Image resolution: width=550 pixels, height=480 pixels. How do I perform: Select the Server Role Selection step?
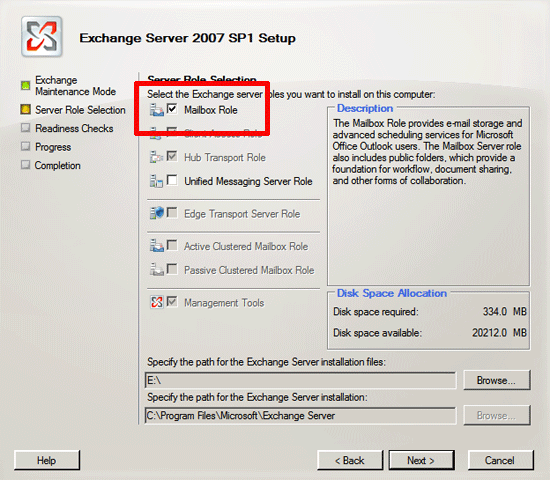80,110
